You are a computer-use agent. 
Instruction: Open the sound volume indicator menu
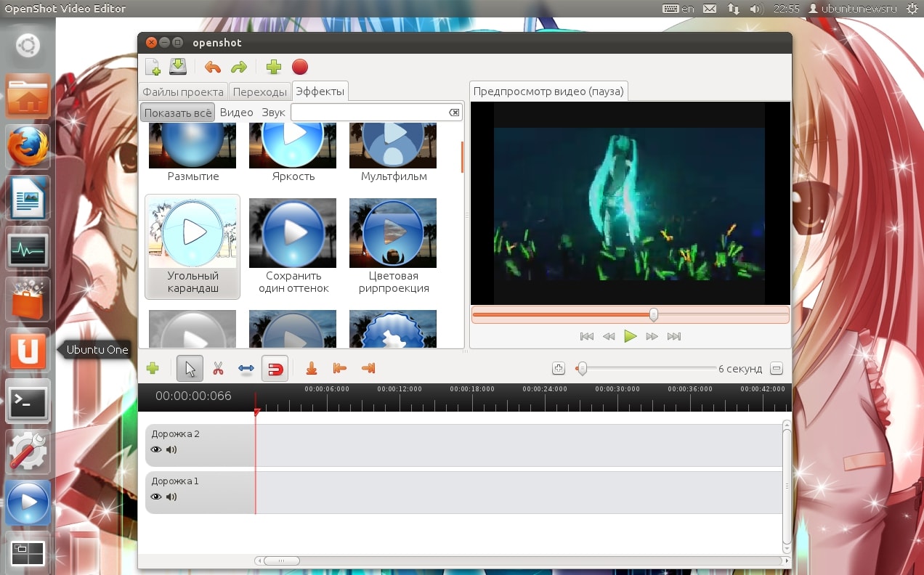755,9
